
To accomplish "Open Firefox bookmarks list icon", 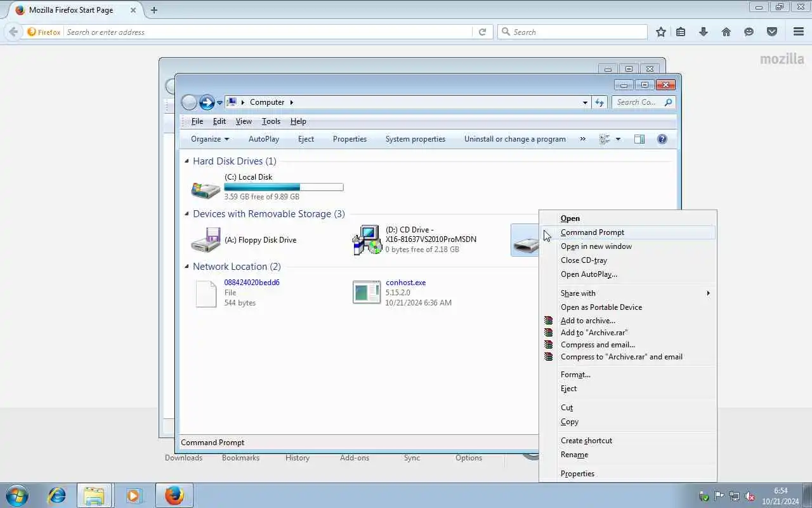I will tap(681, 32).
